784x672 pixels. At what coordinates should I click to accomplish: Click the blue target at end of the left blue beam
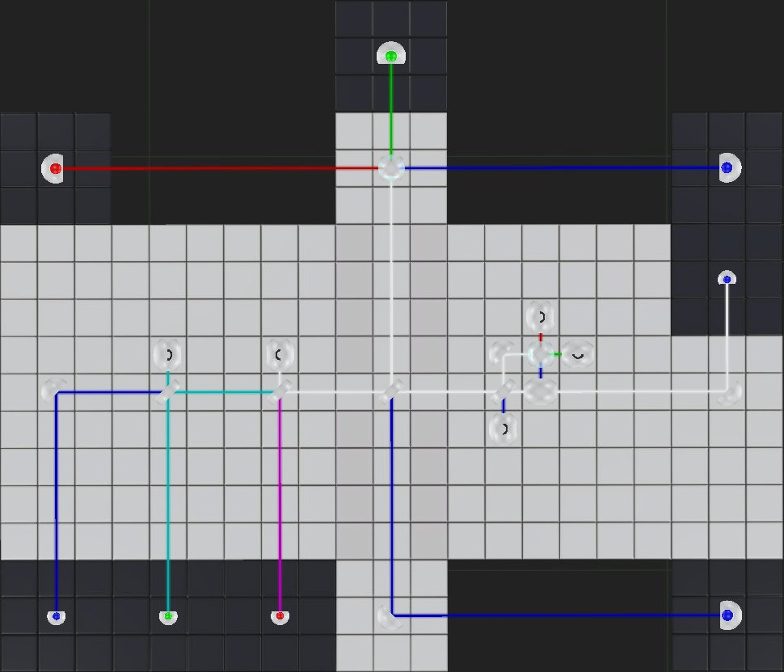pyautogui.click(x=56, y=616)
